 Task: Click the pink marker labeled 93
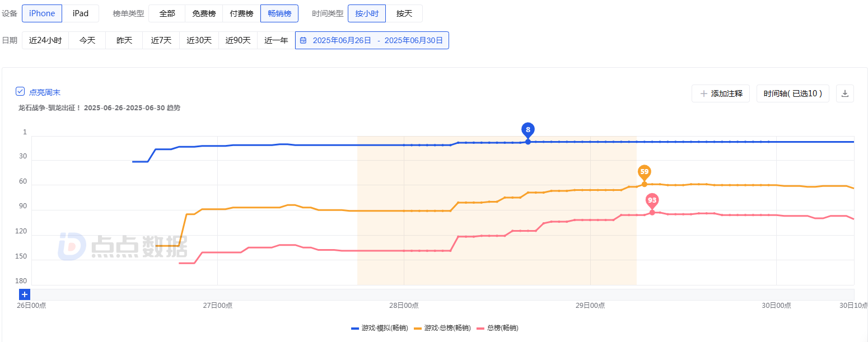652,200
